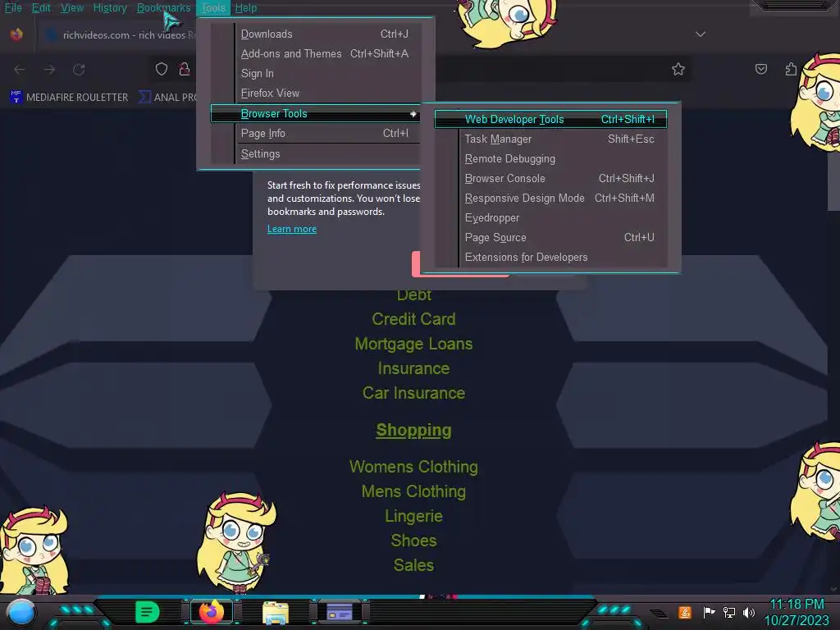Click the Java update tray icon
This screenshot has height=630, width=840.
(685, 612)
